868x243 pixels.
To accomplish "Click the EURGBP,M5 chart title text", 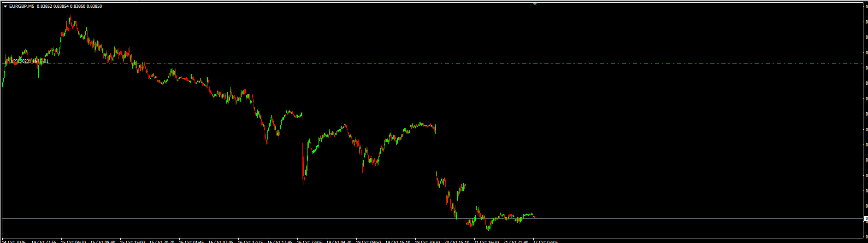I will (x=22, y=6).
